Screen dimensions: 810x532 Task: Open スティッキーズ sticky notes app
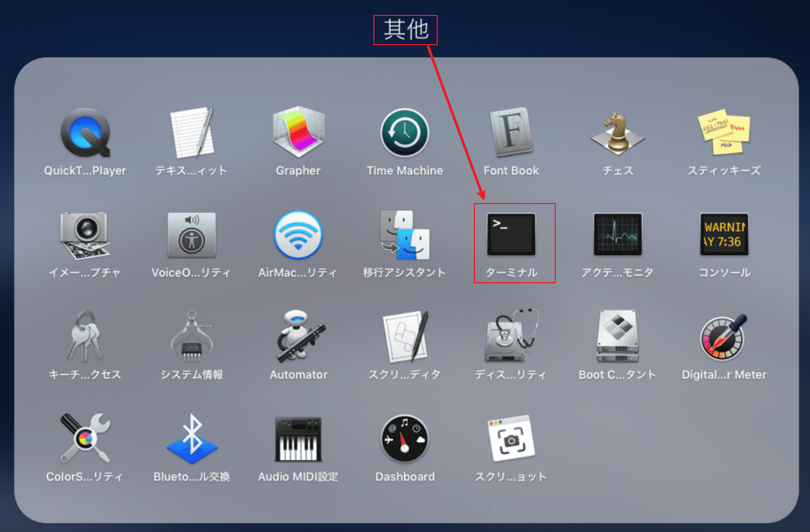724,132
